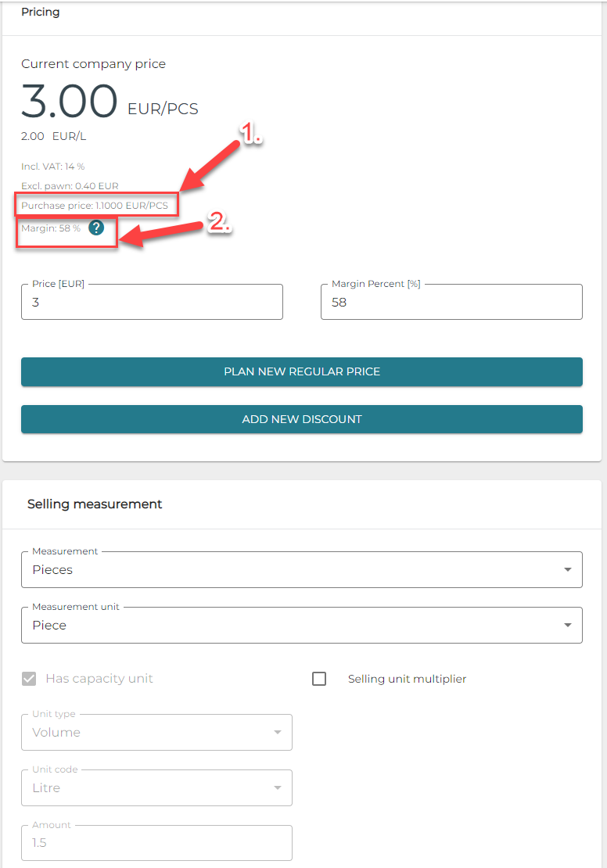
Task: Click the Price [EUR] input field
Action: click(x=152, y=302)
